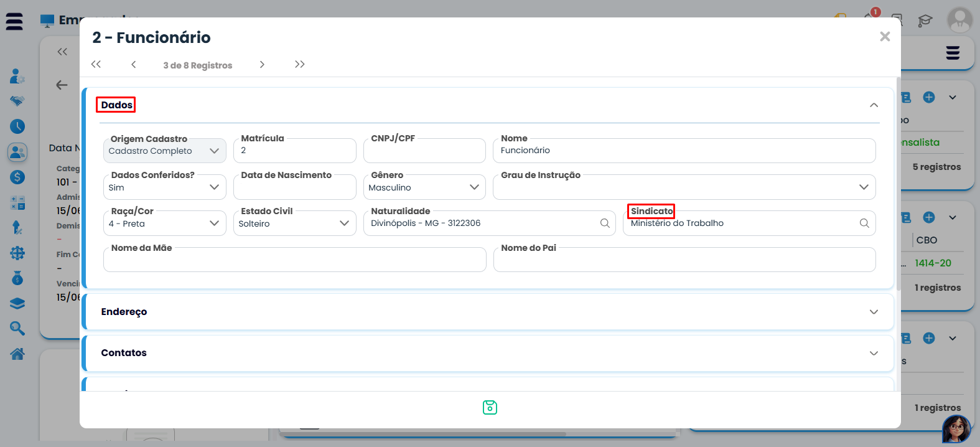Open the clock icon in sidebar
The image size is (980, 447).
[x=17, y=126]
